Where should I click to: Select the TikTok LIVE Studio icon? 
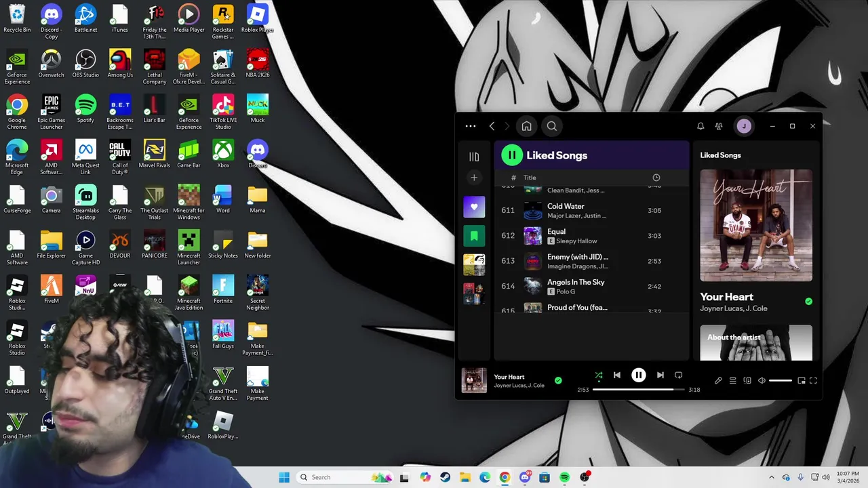point(223,112)
